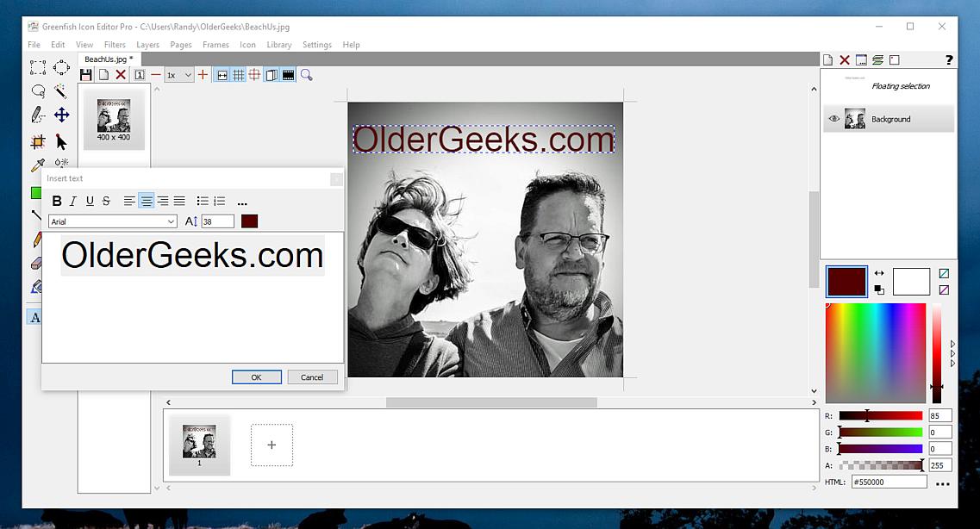Create new page in document toolbar
980x529 pixels.
click(103, 75)
